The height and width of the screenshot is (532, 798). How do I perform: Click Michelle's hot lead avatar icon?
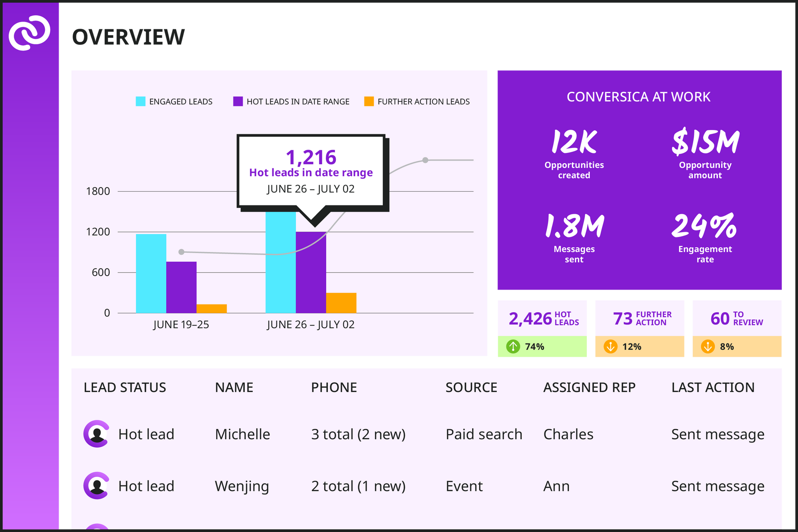[x=97, y=434]
